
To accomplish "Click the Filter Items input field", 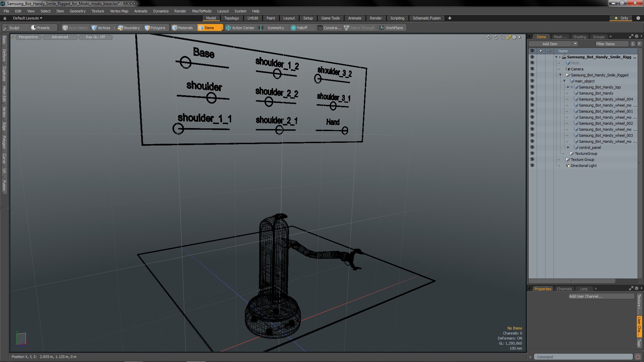I will (x=611, y=44).
